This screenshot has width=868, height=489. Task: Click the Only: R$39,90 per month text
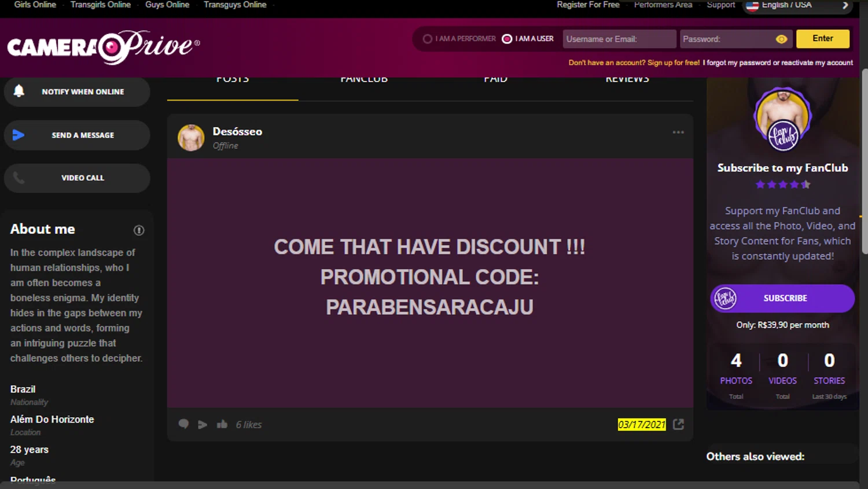click(782, 325)
